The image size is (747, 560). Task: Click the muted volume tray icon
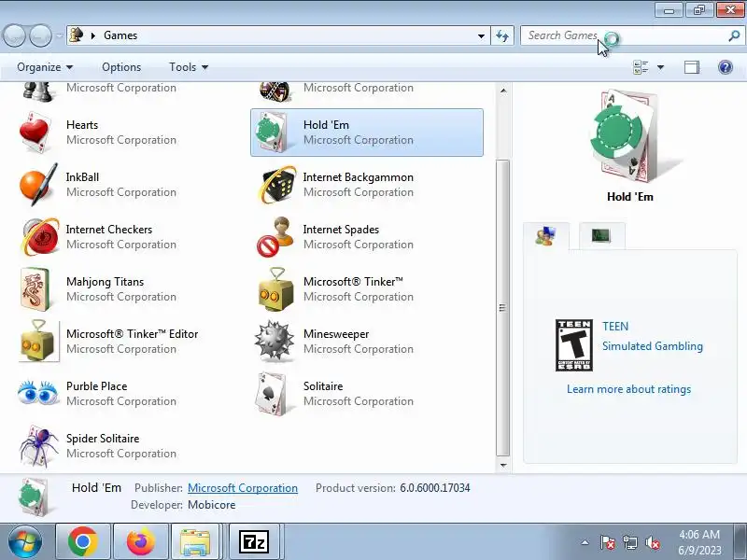pyautogui.click(x=652, y=542)
